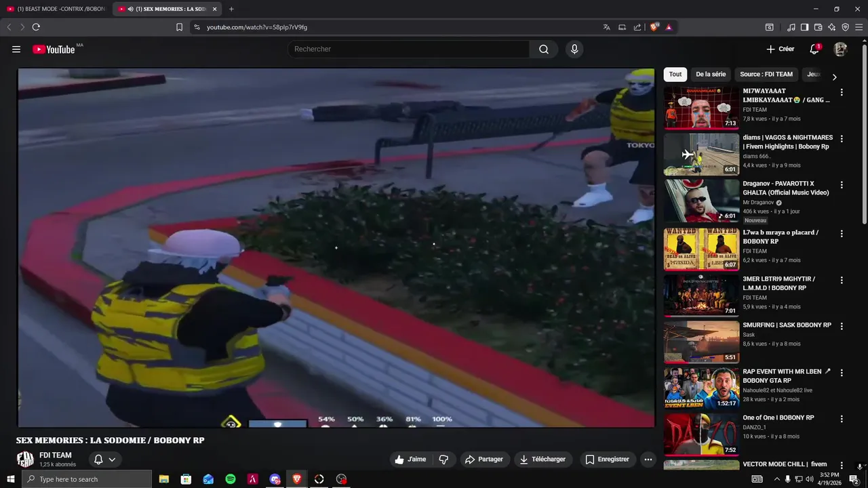The image size is (868, 488).
Task: Share the page link icon
Action: pos(637,27)
